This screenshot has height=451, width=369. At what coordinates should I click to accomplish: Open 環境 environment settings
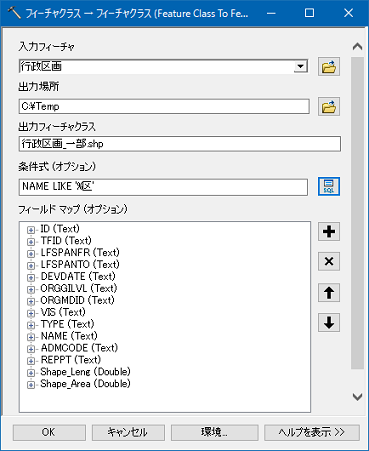pyautogui.click(x=214, y=432)
